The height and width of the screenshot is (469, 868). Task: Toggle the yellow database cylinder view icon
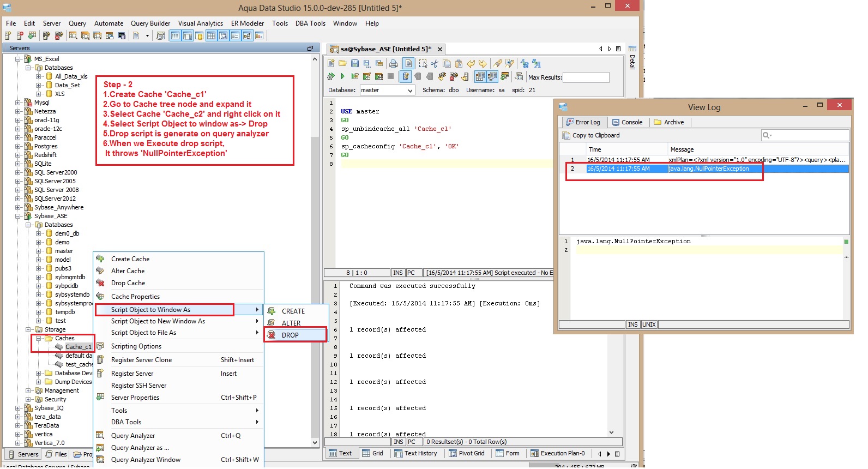(x=200, y=35)
